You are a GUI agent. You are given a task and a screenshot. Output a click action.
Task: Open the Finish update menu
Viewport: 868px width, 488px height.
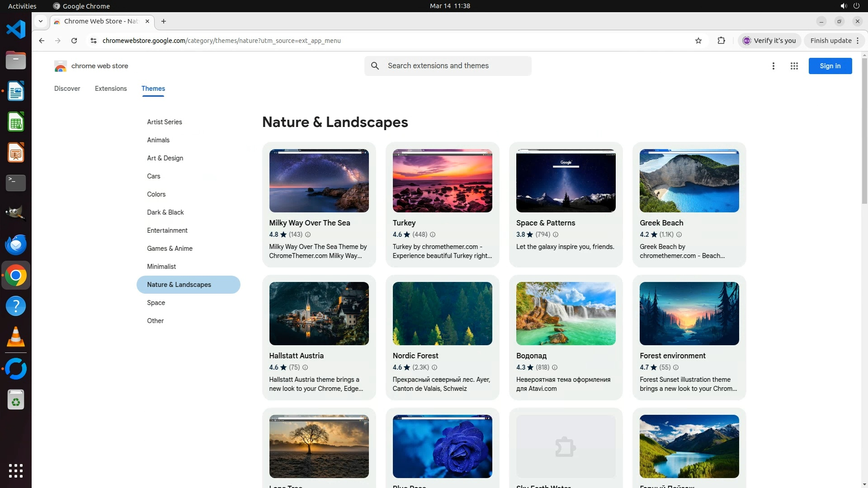834,41
